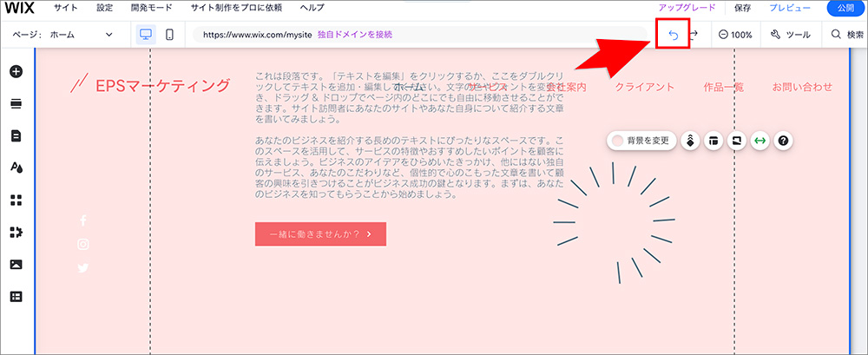Switch to mobile view icon
This screenshot has width=868, height=355.
point(169,35)
